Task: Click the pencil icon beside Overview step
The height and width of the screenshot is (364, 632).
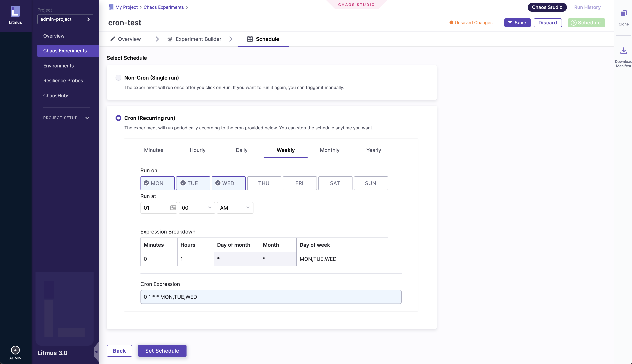Action: coord(112,39)
